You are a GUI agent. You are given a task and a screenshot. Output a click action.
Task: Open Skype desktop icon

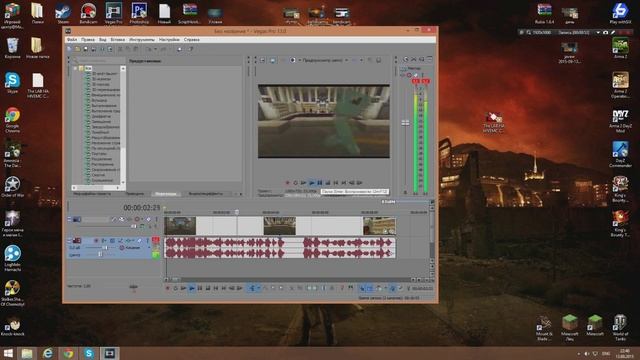(x=12, y=82)
